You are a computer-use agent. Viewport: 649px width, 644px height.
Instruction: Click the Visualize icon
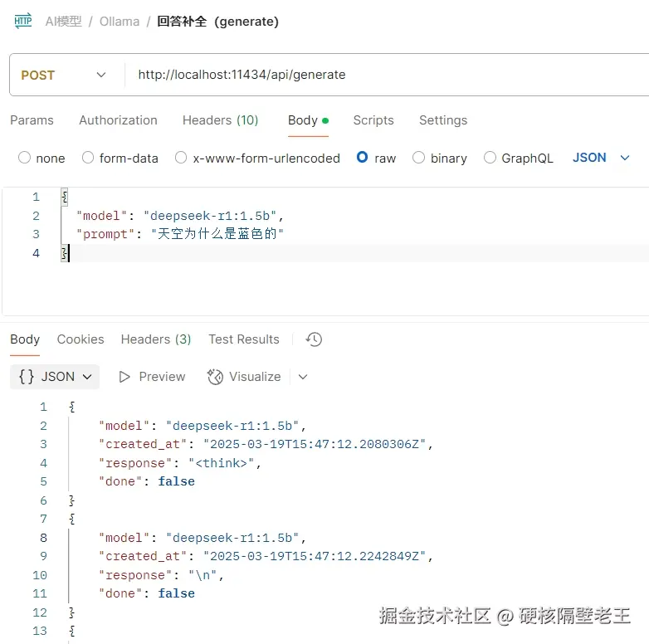[215, 377]
